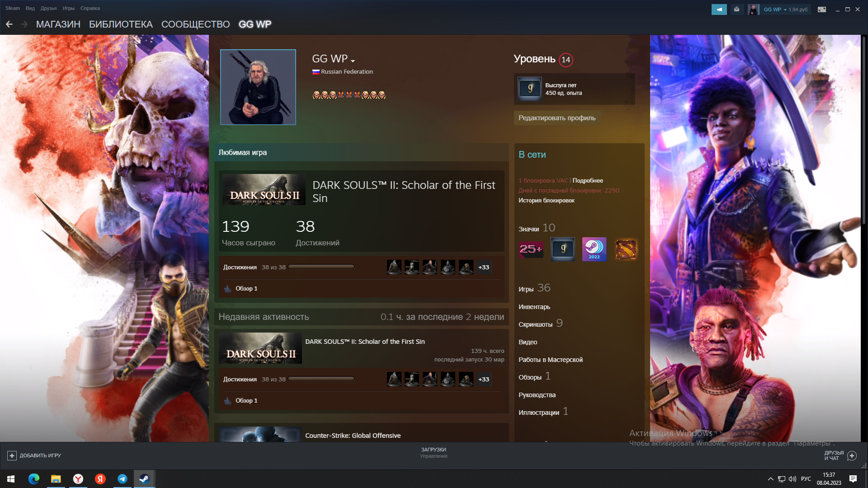Image resolution: width=868 pixels, height=488 pixels.
Task: Open Dark Souls II recent activity thumbnail
Action: pos(260,348)
